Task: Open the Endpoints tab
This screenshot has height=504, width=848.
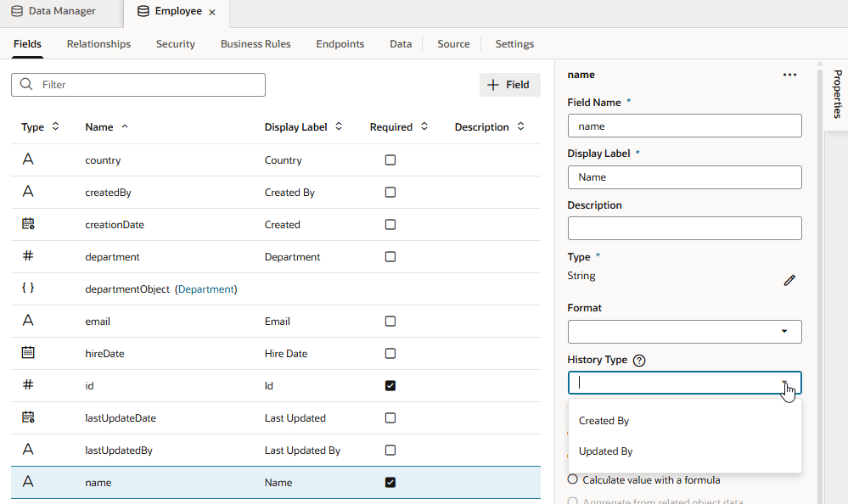Action: [340, 44]
